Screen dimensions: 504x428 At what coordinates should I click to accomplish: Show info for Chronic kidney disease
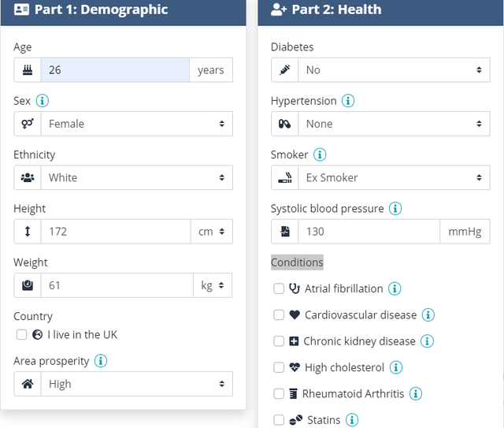pos(427,341)
